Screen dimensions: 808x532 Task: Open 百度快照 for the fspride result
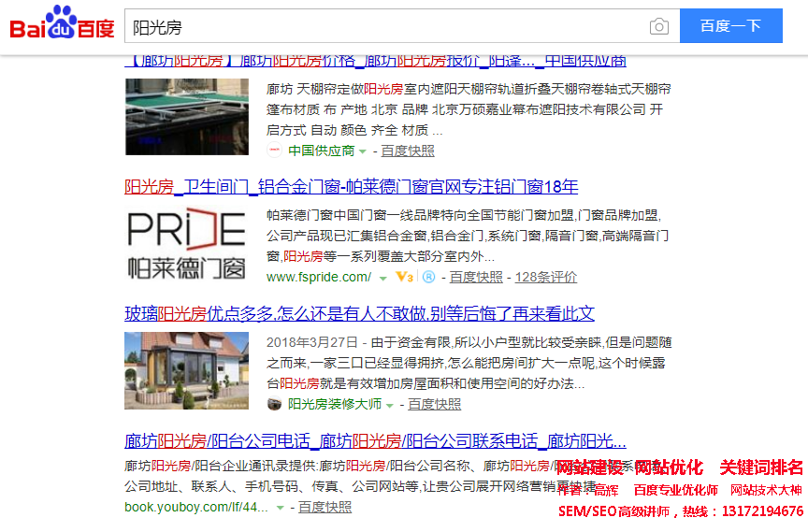coord(476,277)
